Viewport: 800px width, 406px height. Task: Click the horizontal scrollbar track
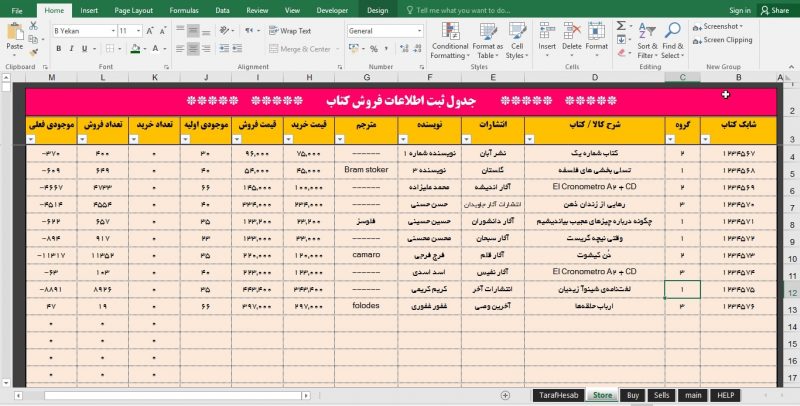click(173, 396)
